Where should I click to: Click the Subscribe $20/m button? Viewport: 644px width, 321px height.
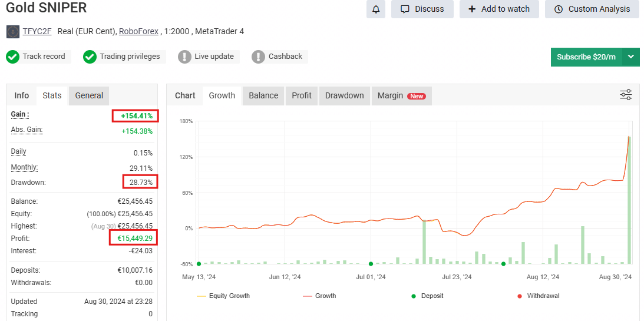[586, 57]
